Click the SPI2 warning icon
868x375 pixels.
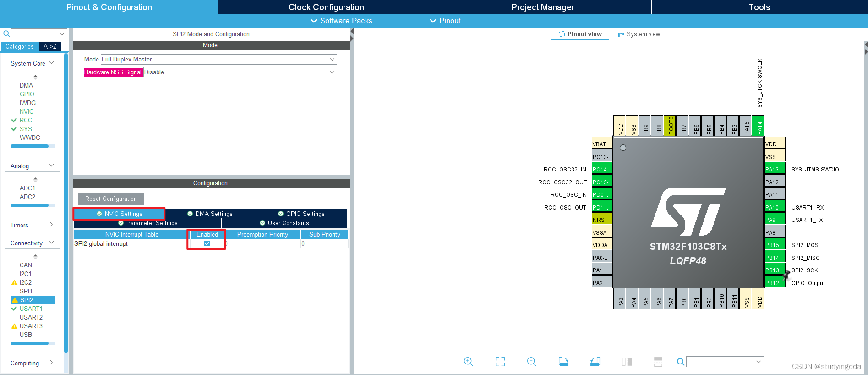coord(15,300)
